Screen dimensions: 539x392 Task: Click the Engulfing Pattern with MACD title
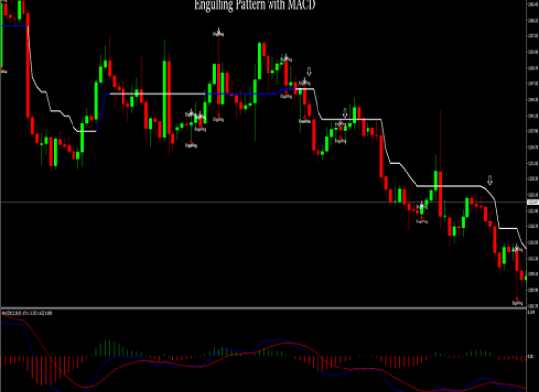pos(255,5)
